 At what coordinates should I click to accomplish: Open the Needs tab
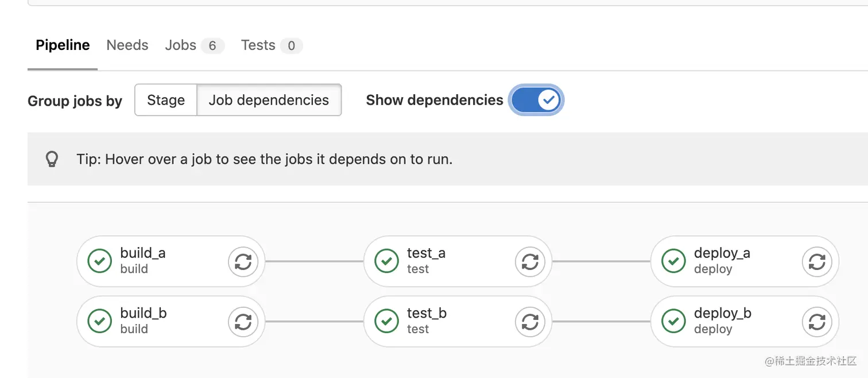[127, 45]
